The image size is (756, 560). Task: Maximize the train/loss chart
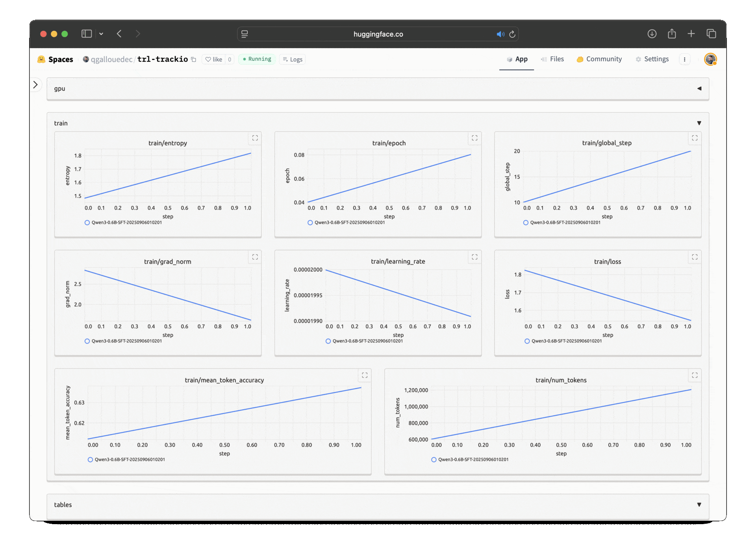695,257
